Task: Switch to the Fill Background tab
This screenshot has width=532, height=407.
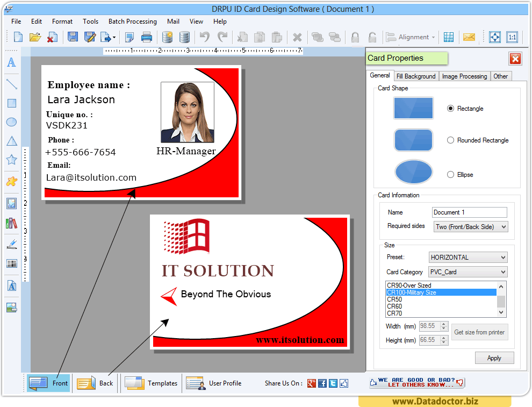Action: 416,76
